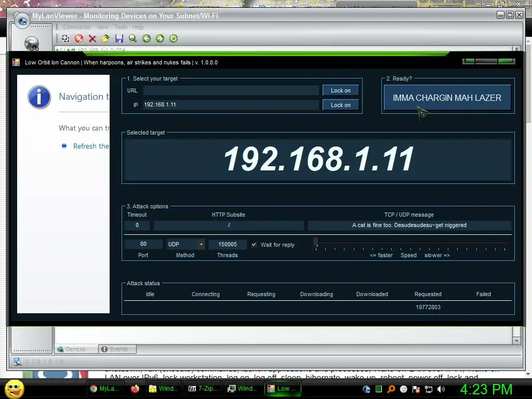Open the Commands menu in MyLanViewer

point(77,27)
